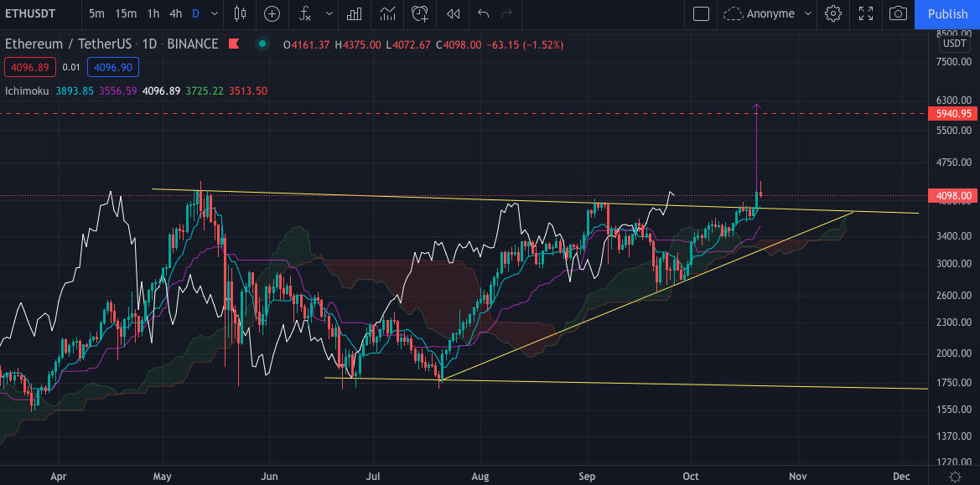Click the blue Publish button
Screen dimensions: 980x485
click(946, 14)
